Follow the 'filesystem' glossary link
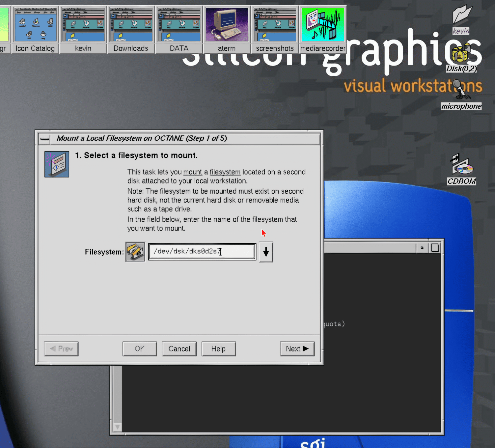 click(x=225, y=172)
